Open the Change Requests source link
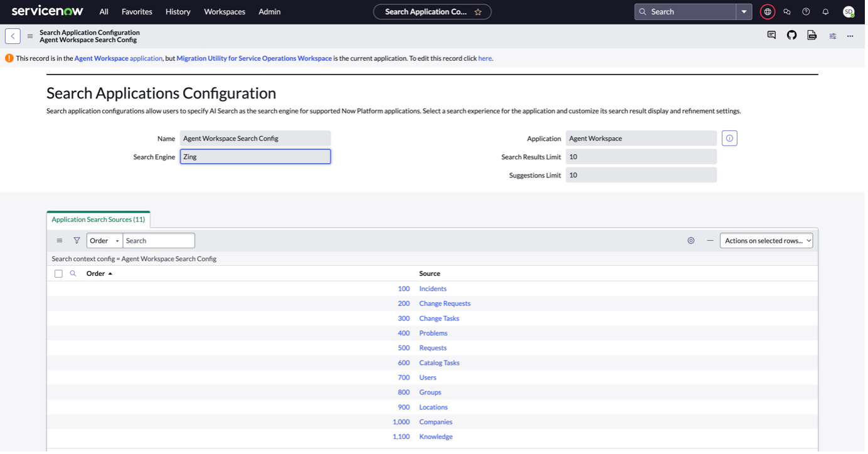868x454 pixels. point(447,305)
